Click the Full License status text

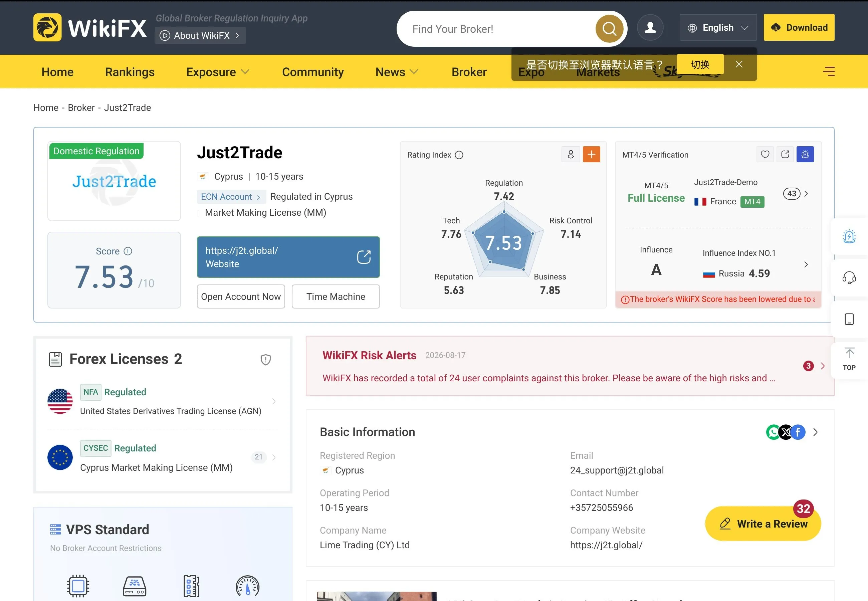point(656,198)
